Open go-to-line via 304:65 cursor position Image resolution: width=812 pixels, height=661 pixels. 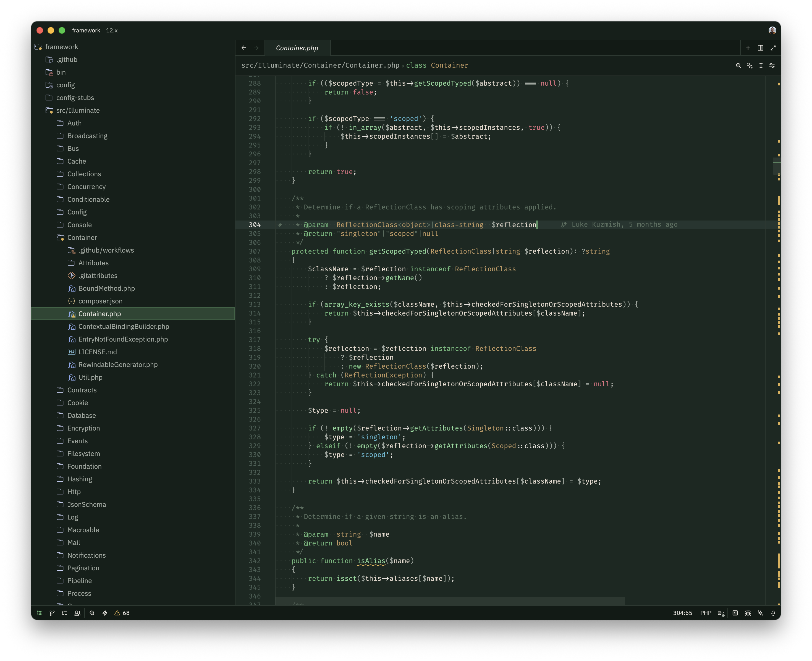682,613
